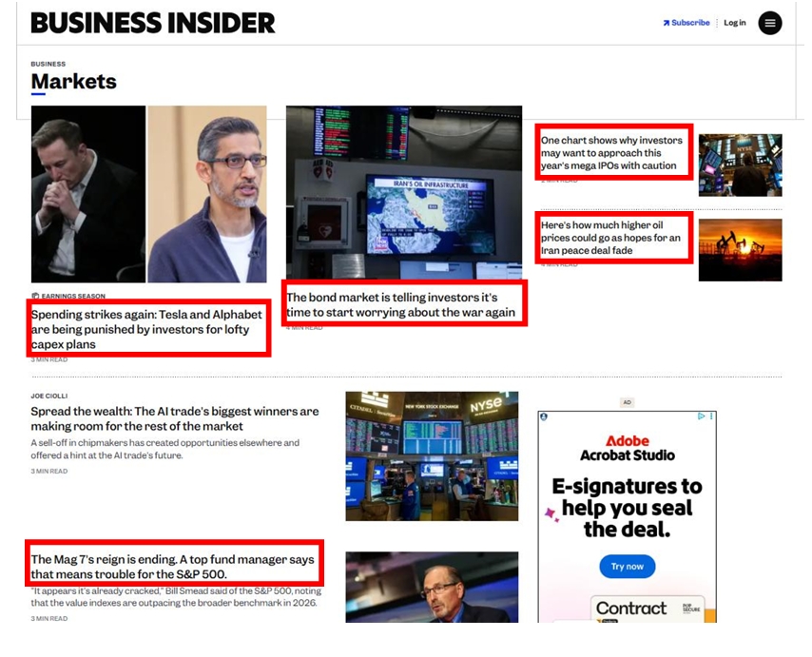Open the bond market war worrying headline
Image resolution: width=812 pixels, height=657 pixels.
click(x=401, y=305)
